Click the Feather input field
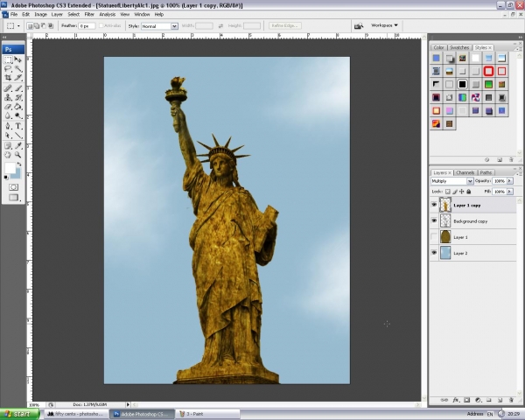This screenshot has height=420, width=525. (87, 25)
